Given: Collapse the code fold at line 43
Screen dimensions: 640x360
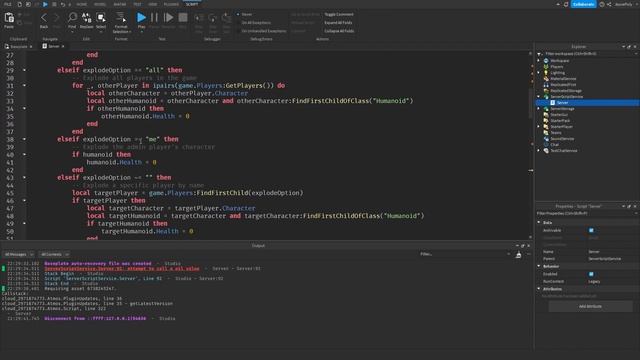Looking at the screenshot, I should tap(24, 178).
